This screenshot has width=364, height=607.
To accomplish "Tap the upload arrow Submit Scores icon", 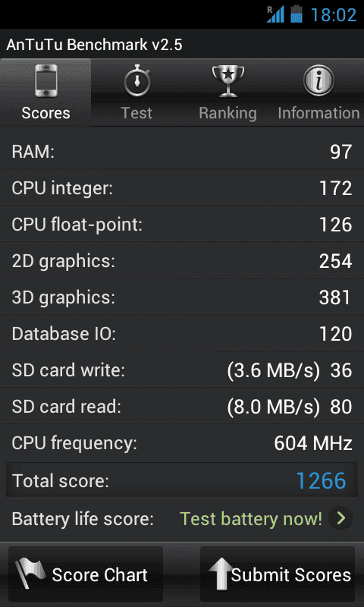I will tap(221, 574).
